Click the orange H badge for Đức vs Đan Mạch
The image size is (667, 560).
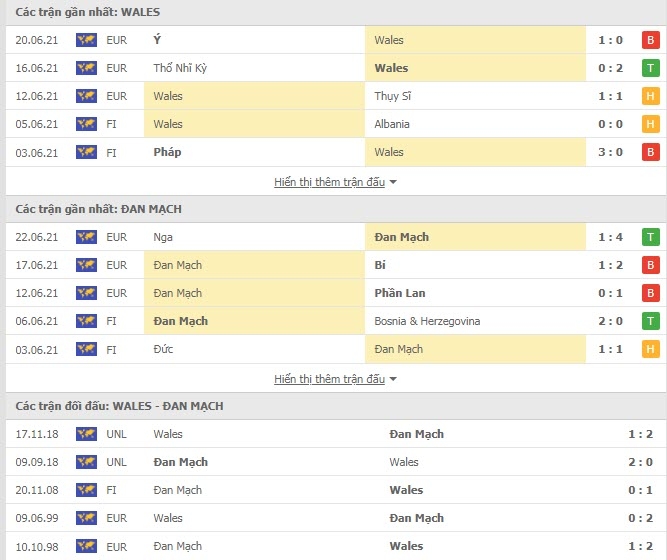tap(650, 349)
